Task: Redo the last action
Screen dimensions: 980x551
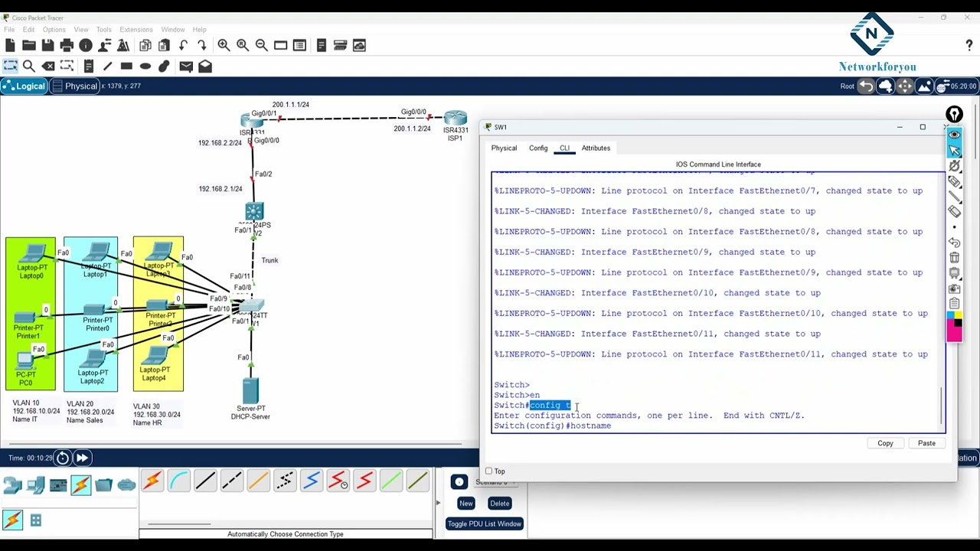Action: pos(202,45)
